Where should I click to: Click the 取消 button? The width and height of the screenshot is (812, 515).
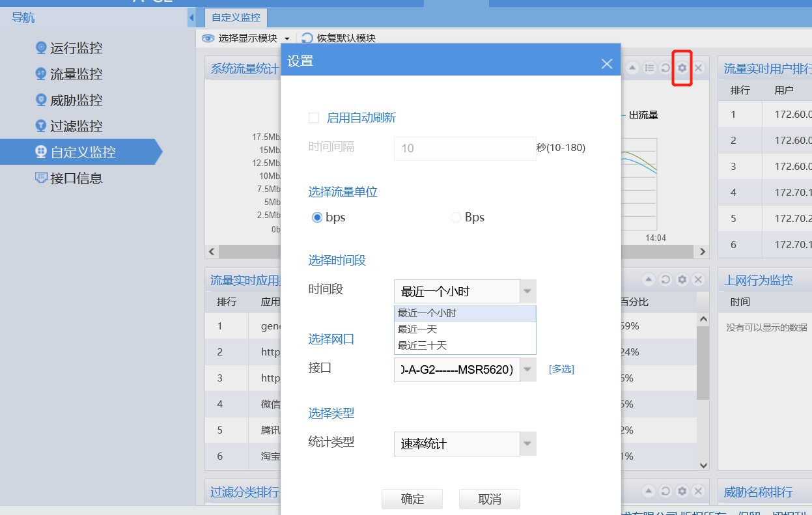490,499
